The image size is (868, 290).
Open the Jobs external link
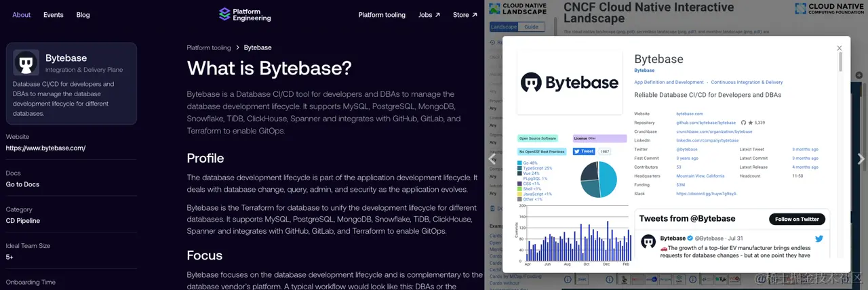tap(429, 15)
